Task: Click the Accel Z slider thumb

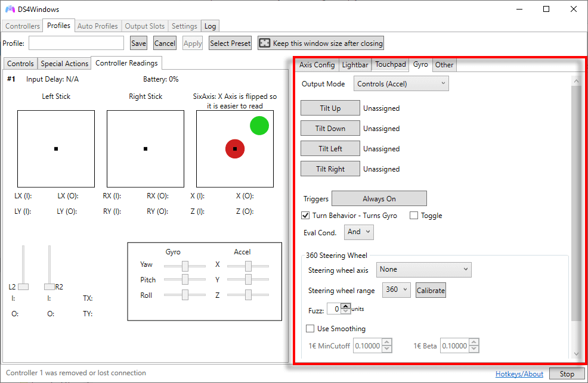Action: tap(248, 295)
